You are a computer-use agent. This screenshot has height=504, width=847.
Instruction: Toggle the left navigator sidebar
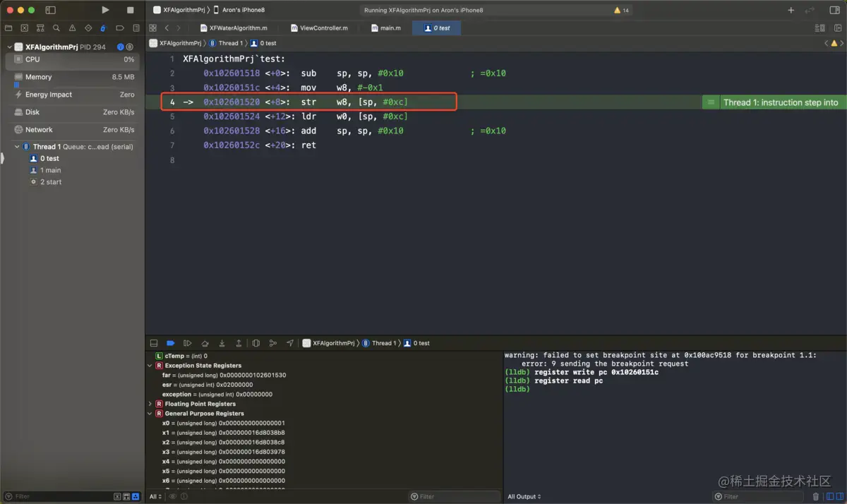point(50,10)
